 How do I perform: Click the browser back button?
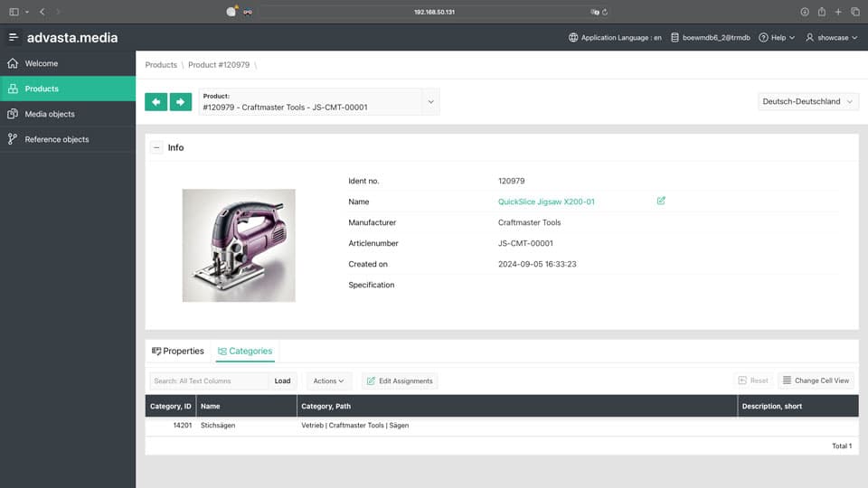click(42, 12)
